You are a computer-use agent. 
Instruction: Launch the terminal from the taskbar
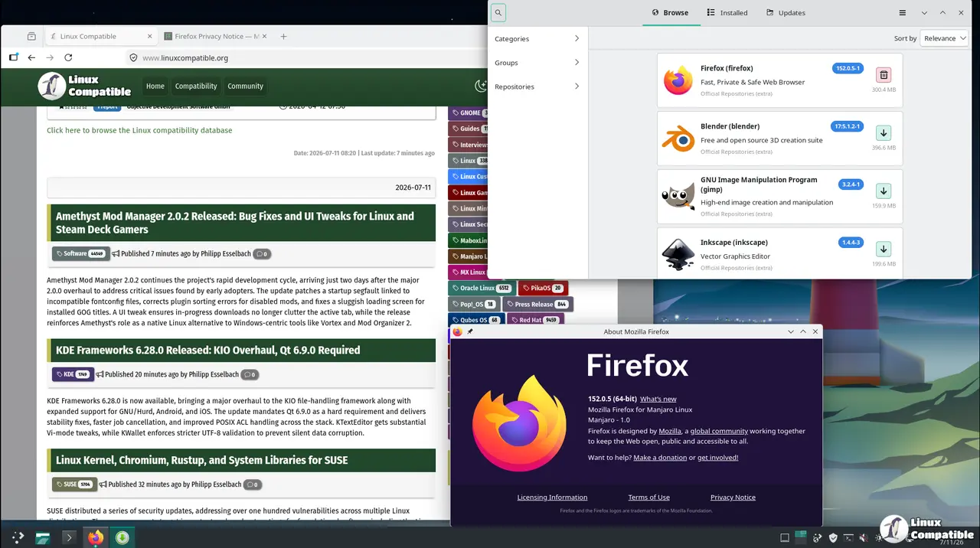click(x=69, y=537)
